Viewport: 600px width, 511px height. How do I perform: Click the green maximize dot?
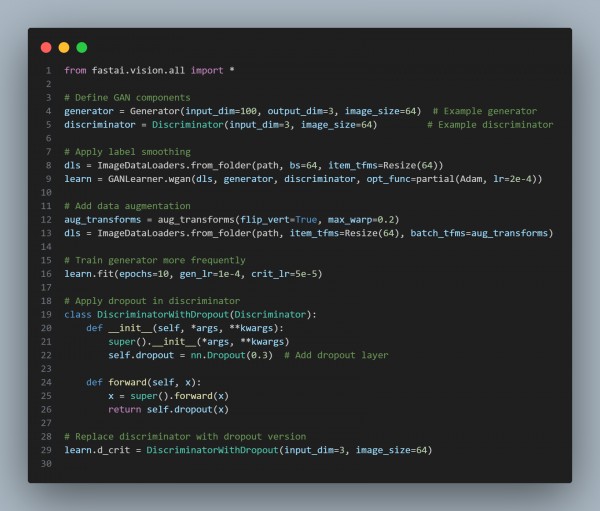pyautogui.click(x=82, y=47)
